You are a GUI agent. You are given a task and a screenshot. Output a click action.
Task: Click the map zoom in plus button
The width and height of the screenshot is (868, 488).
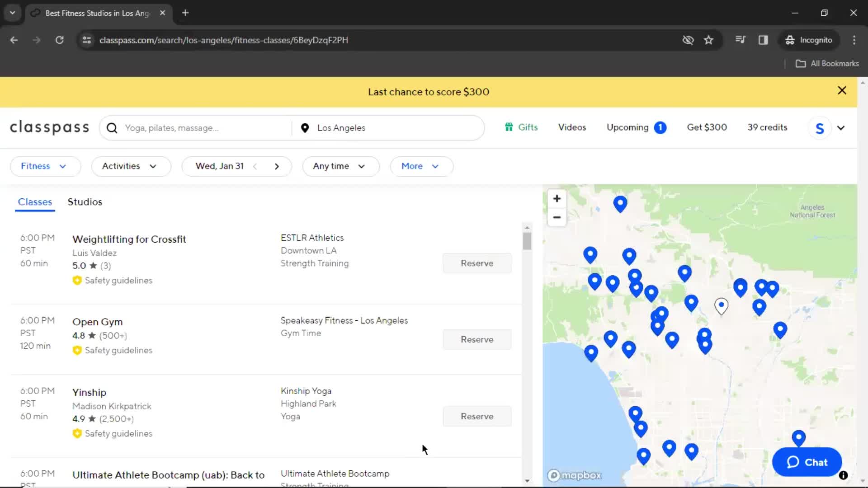tap(557, 199)
